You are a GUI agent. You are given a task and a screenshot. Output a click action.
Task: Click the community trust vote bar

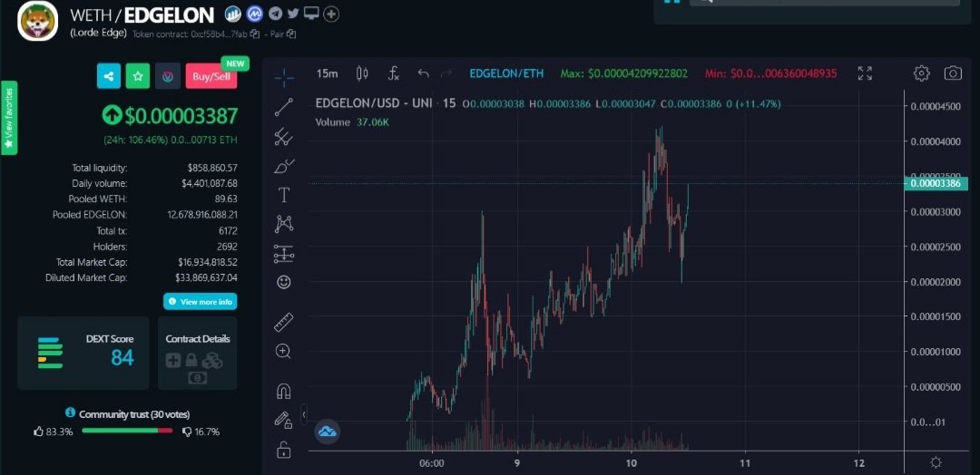127,431
